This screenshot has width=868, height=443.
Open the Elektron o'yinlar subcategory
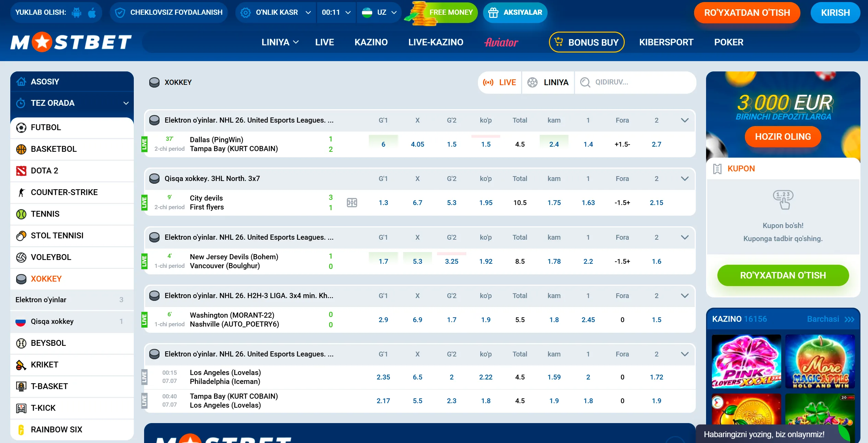click(x=72, y=300)
